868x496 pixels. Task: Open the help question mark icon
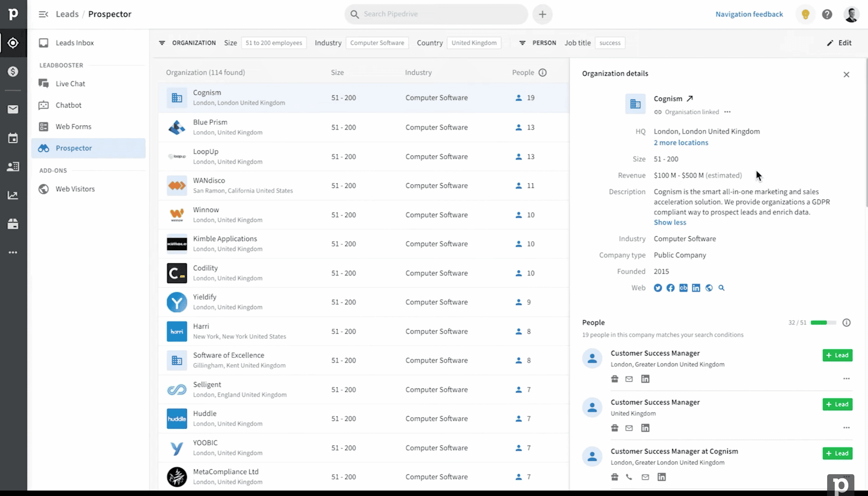(827, 14)
